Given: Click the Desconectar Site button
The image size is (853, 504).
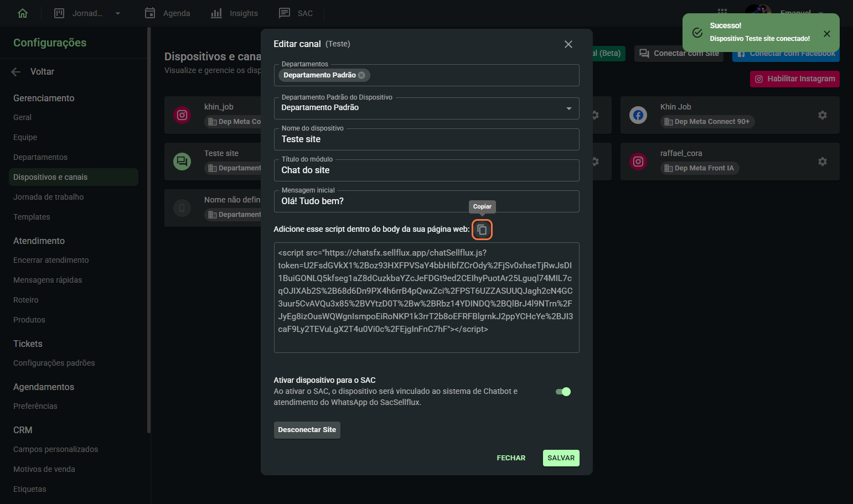Looking at the screenshot, I should [307, 430].
